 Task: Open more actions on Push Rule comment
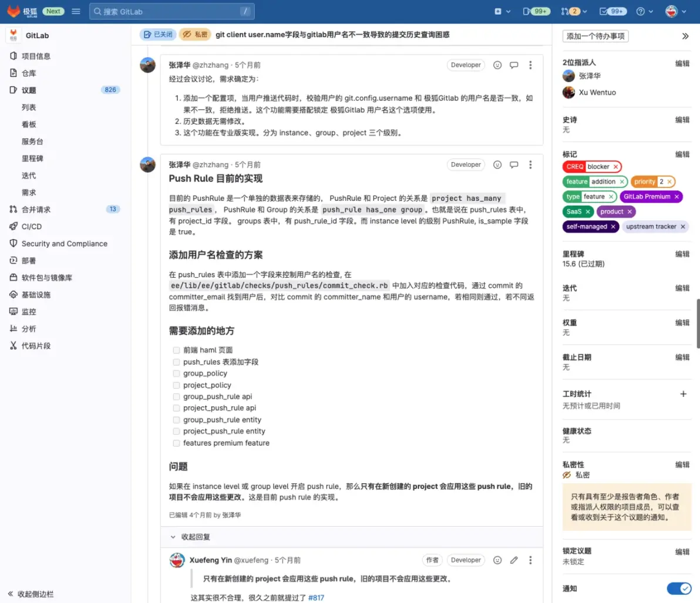[x=530, y=165]
